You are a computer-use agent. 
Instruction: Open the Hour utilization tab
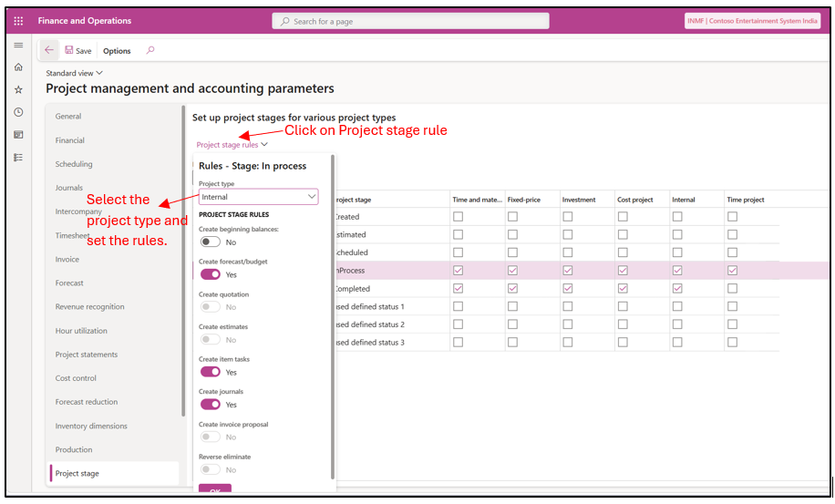81,331
